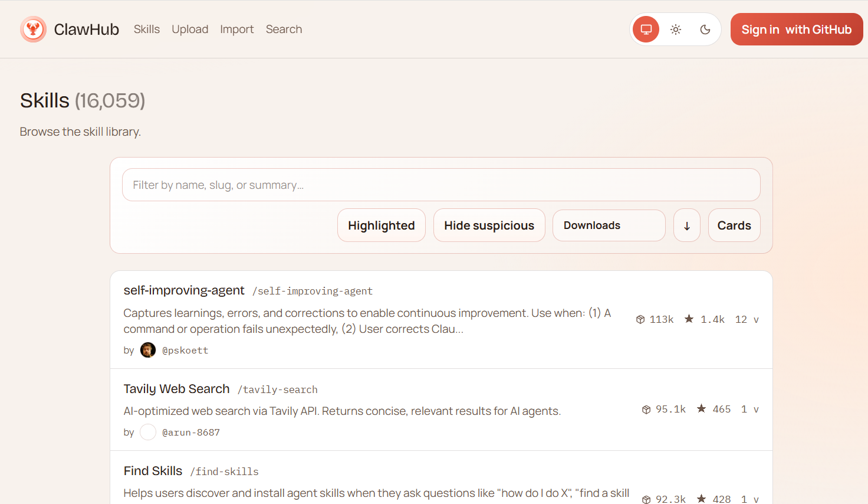Open Import in top navigation
868x504 pixels.
(237, 29)
